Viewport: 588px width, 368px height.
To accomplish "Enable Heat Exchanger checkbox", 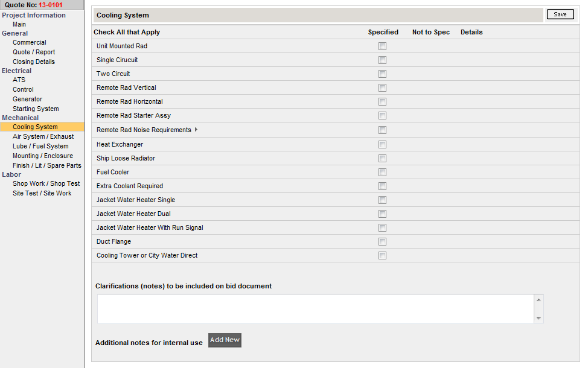I will (382, 145).
